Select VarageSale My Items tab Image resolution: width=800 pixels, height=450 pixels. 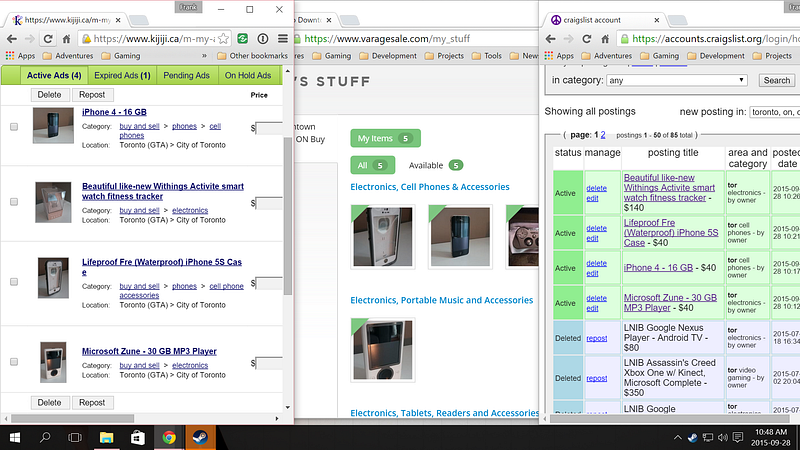point(385,138)
